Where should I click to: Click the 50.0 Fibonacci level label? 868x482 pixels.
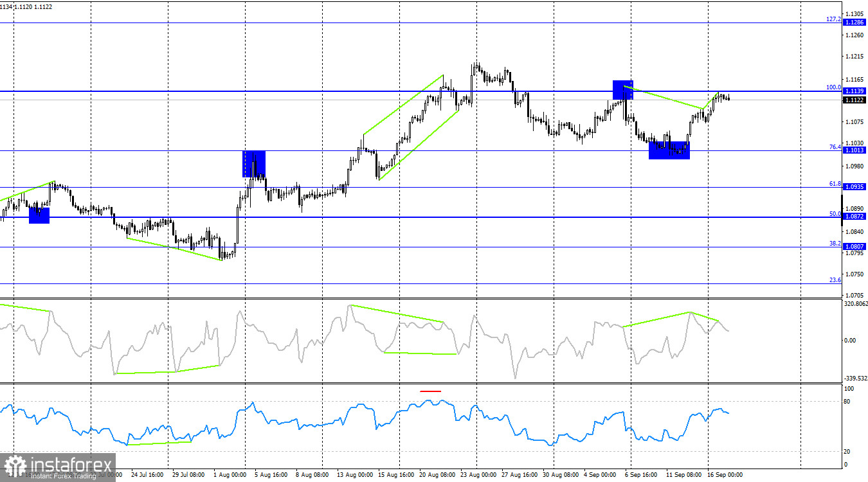[x=835, y=213]
